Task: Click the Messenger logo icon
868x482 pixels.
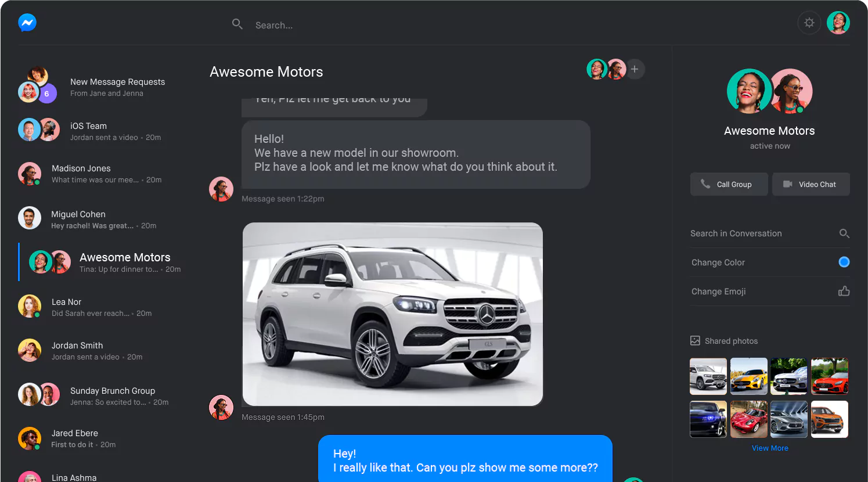Action: point(27,23)
